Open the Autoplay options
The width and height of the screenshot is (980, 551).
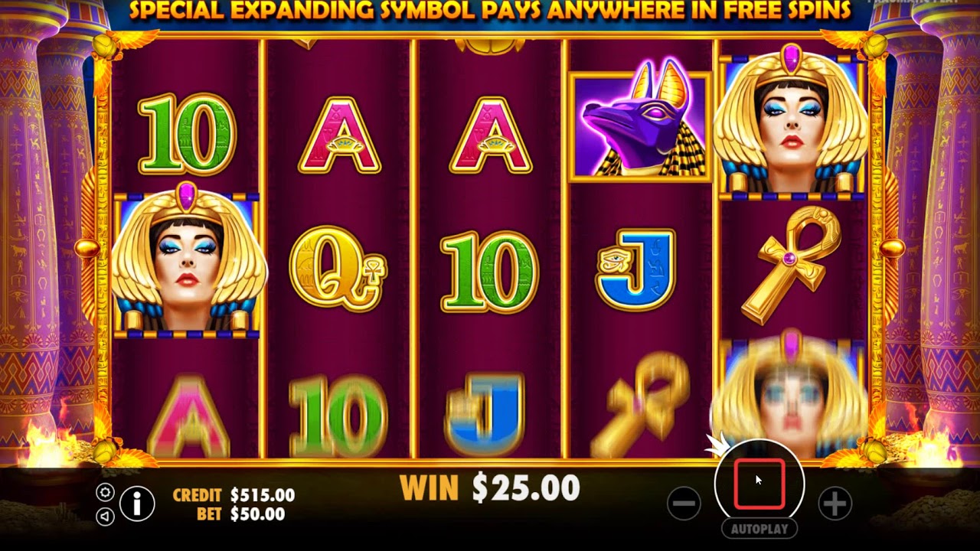click(759, 529)
